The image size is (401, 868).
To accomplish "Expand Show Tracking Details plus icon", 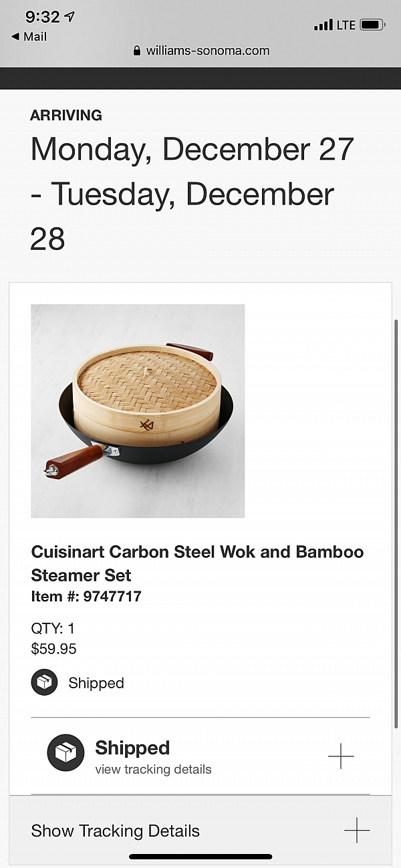I will click(357, 831).
